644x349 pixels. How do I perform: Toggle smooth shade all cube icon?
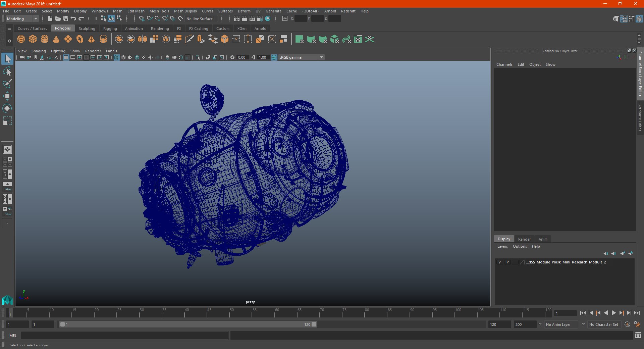click(123, 57)
